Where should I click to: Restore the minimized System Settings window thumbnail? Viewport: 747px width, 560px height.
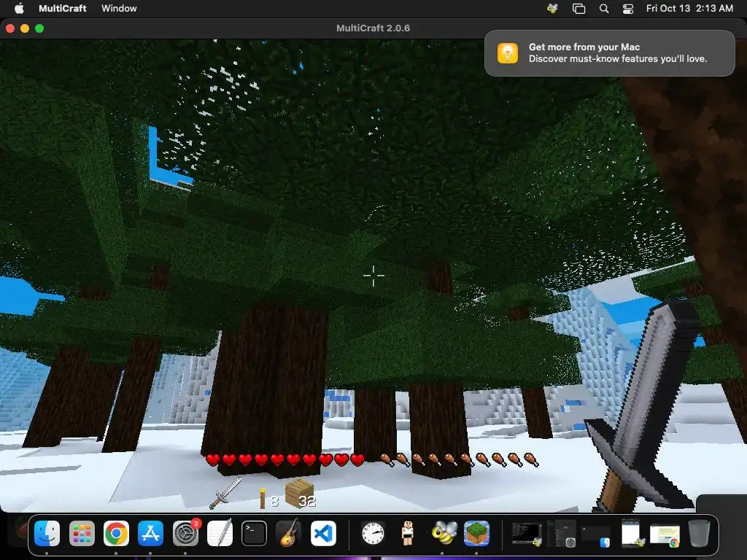coord(562,534)
